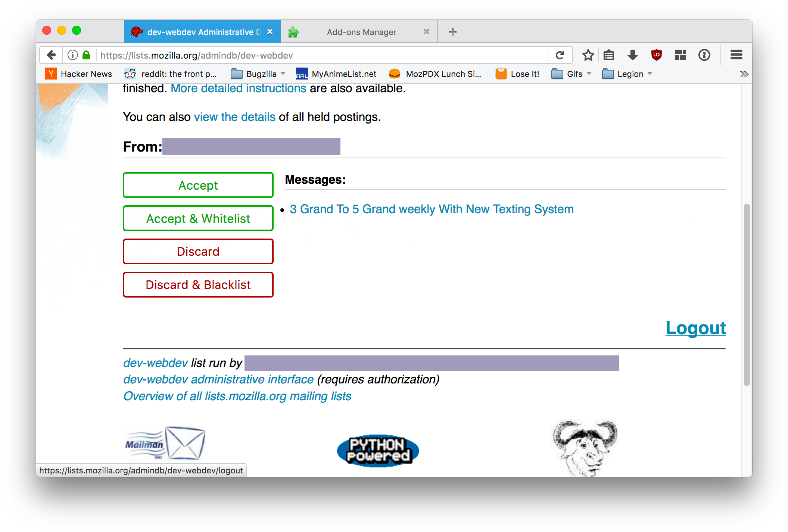Screen dimensions: 788x532
Task: Open reddit front page bookmark
Action: pyautogui.click(x=171, y=74)
